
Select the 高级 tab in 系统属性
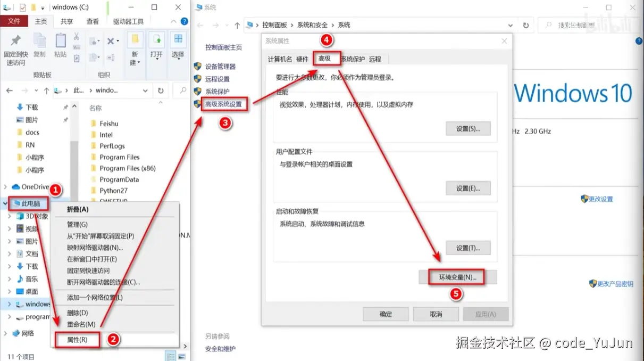[x=324, y=59]
